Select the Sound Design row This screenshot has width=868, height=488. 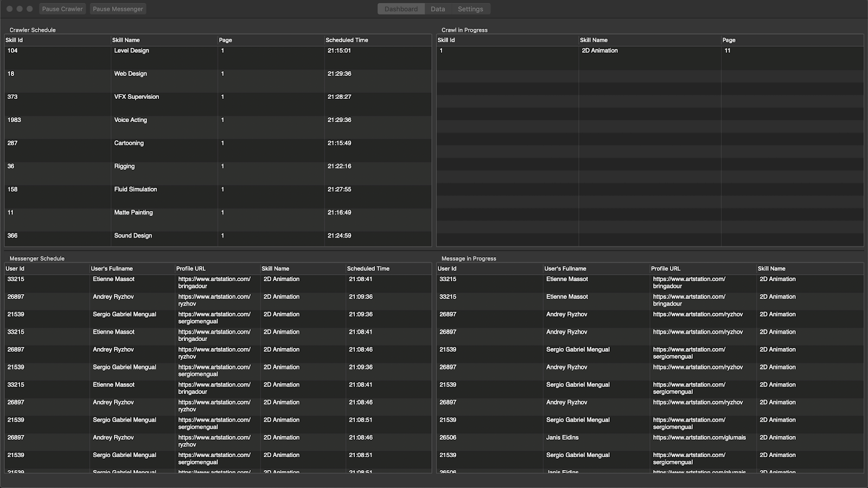[133, 236]
